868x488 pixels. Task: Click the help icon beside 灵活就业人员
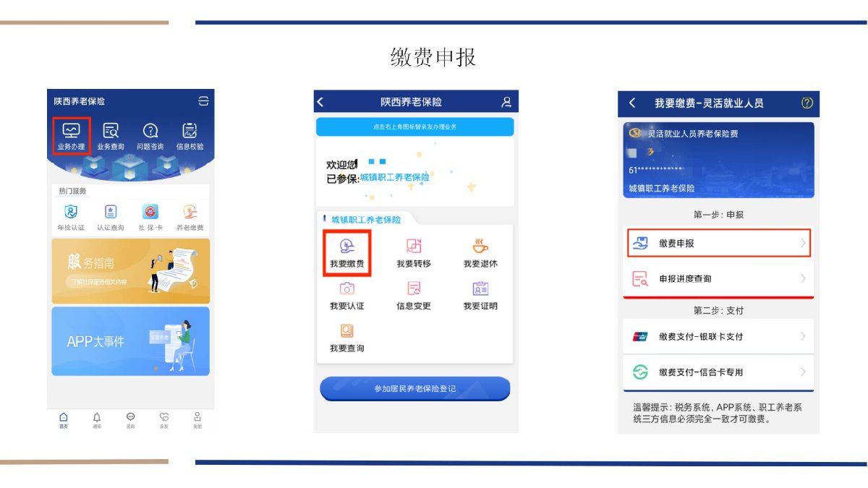click(x=807, y=103)
